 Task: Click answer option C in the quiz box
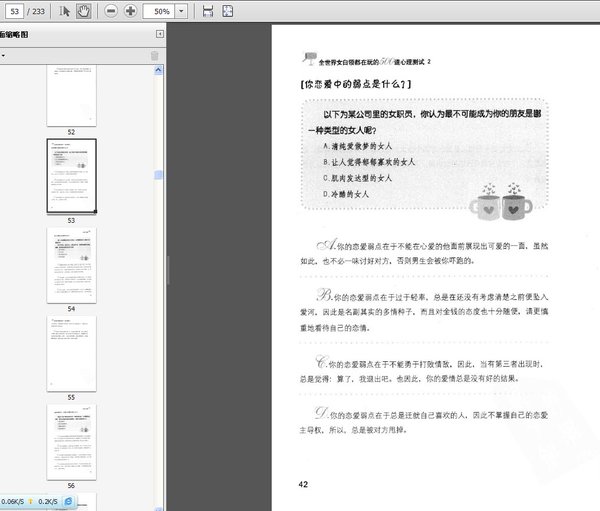click(357, 178)
